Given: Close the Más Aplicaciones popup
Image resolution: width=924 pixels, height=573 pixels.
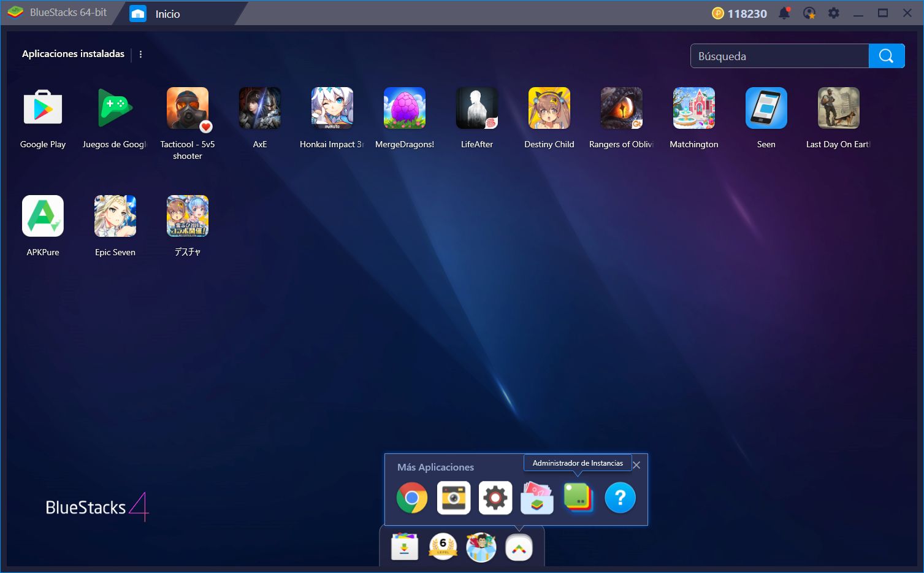Looking at the screenshot, I should pos(636,465).
